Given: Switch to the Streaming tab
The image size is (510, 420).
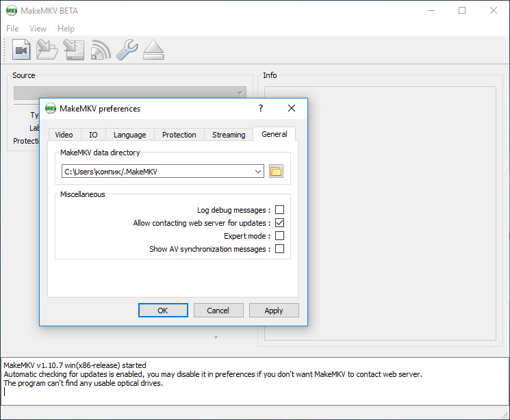Looking at the screenshot, I should tap(229, 135).
